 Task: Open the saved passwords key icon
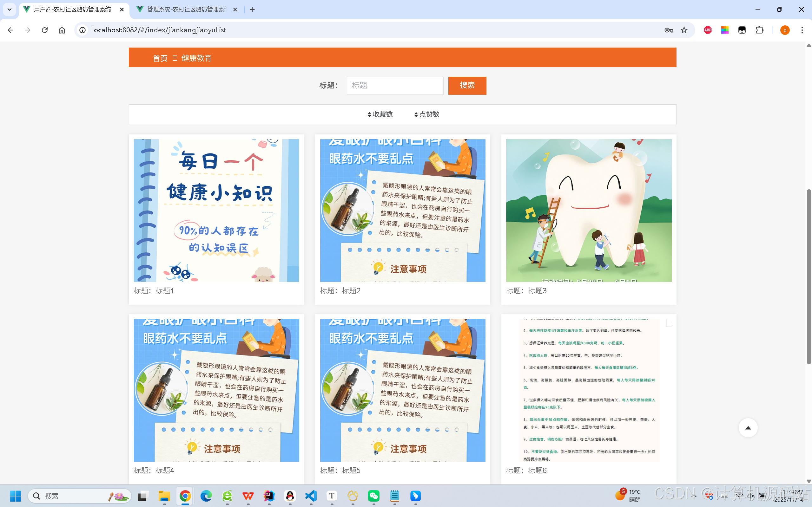pyautogui.click(x=668, y=30)
